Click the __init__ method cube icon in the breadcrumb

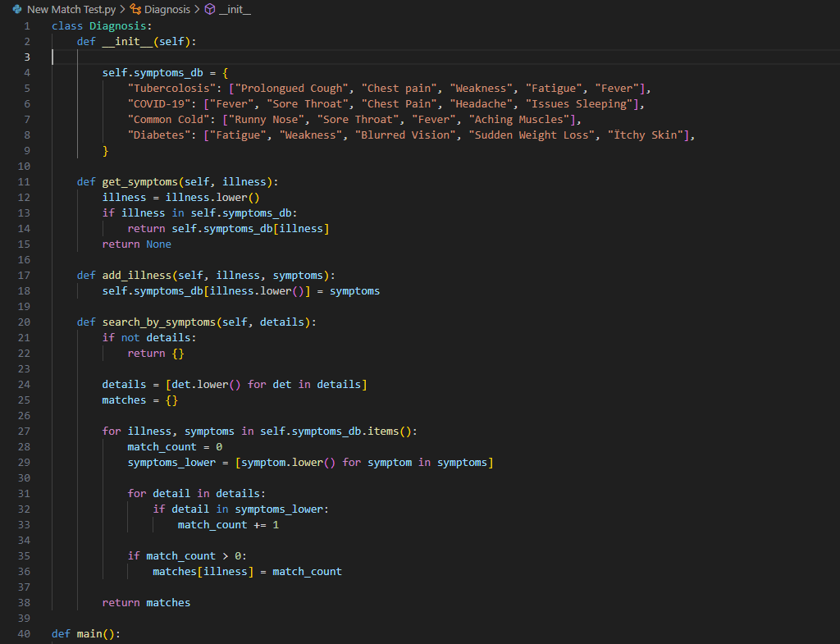210,9
